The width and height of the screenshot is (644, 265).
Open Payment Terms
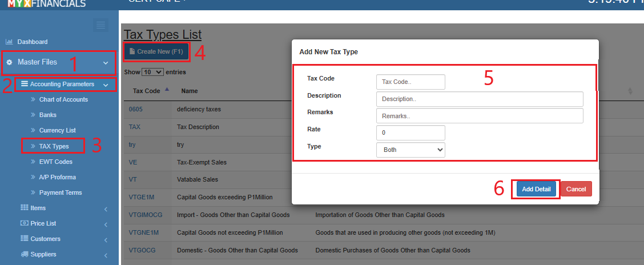pos(61,192)
